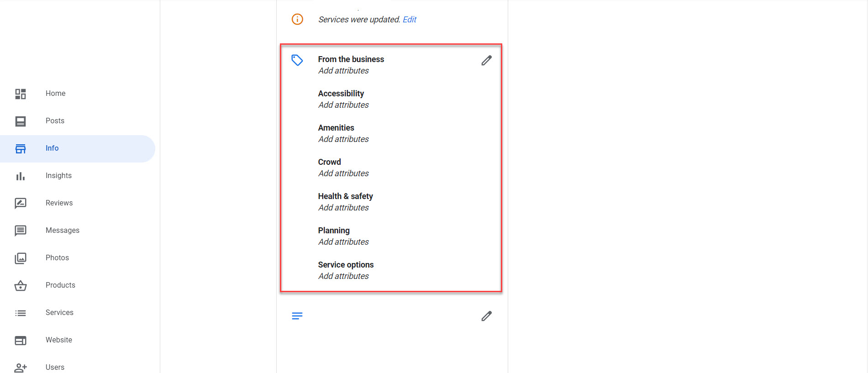
Task: Click the orange info circle icon
Action: pos(297,19)
